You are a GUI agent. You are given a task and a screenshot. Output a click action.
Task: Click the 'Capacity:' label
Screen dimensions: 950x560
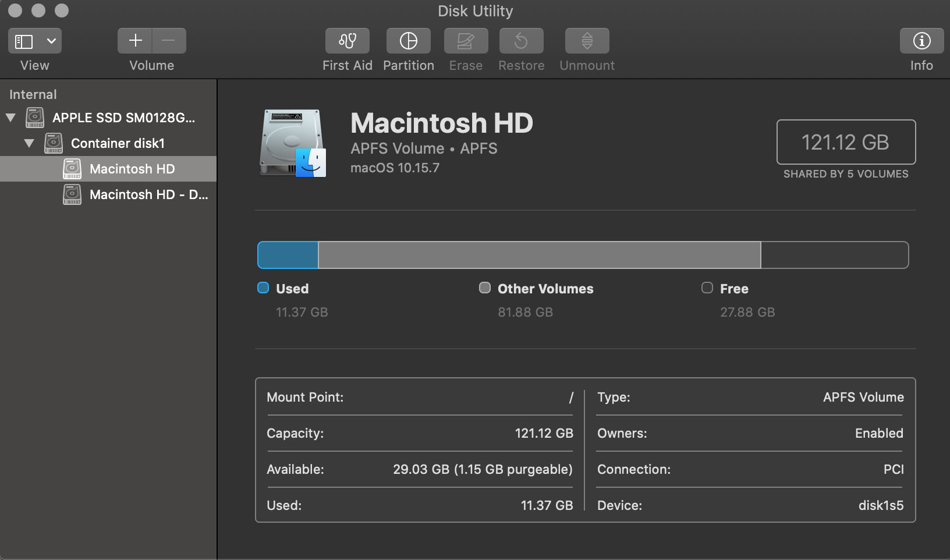(x=295, y=433)
